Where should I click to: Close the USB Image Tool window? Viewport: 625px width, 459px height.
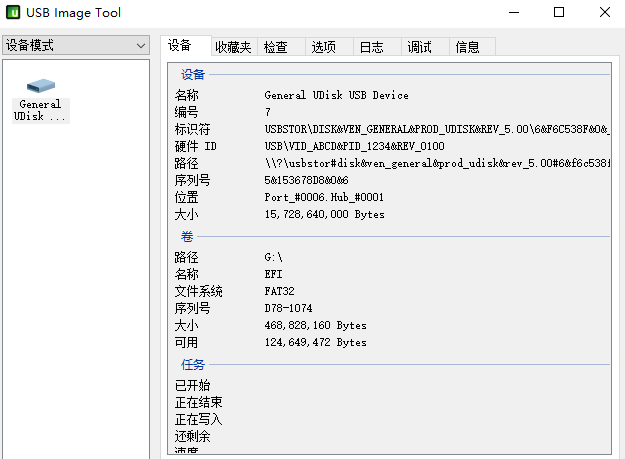604,13
